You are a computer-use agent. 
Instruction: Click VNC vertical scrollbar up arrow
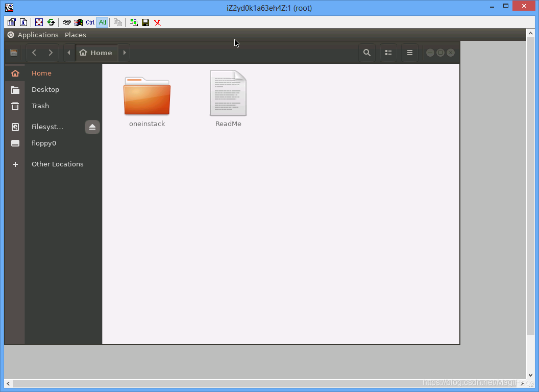point(530,33)
